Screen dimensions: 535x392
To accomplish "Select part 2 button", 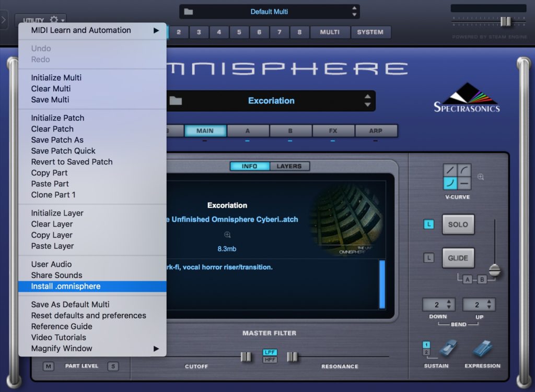I will click(x=179, y=32).
